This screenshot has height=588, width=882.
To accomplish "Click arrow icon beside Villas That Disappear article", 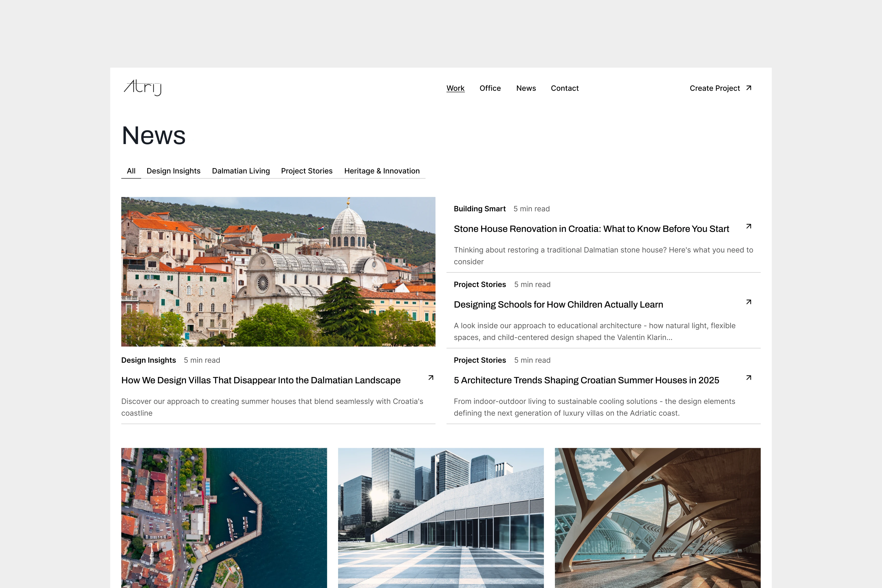I will tap(431, 378).
